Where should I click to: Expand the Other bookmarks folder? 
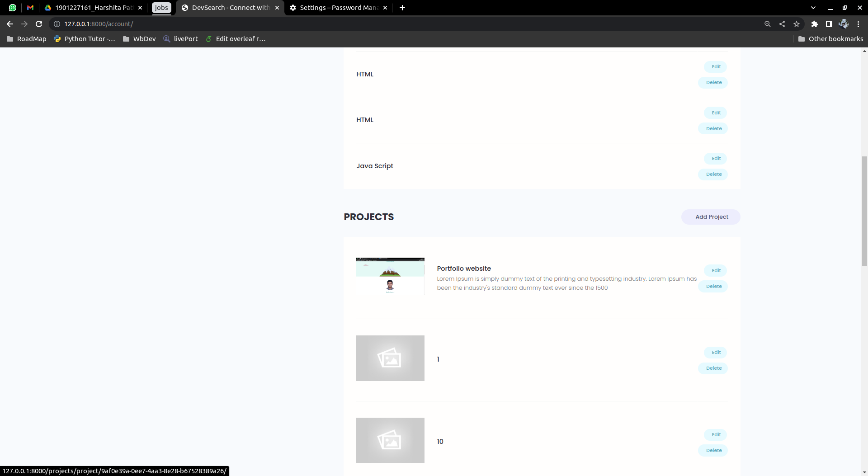(831, 39)
